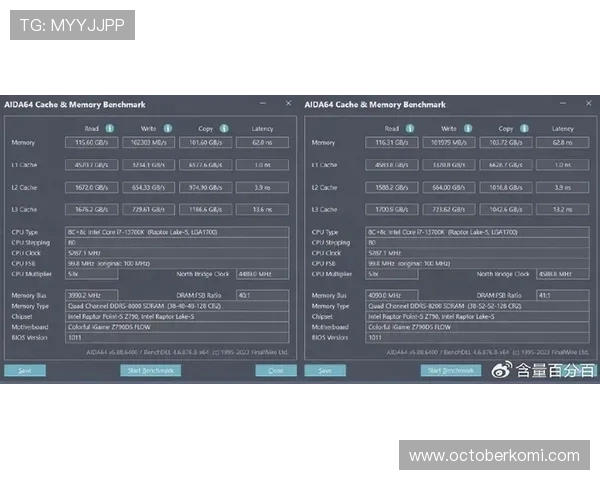Viewport: 600px width, 480px height.
Task: Click CPU Type field in right window
Action: [477, 232]
